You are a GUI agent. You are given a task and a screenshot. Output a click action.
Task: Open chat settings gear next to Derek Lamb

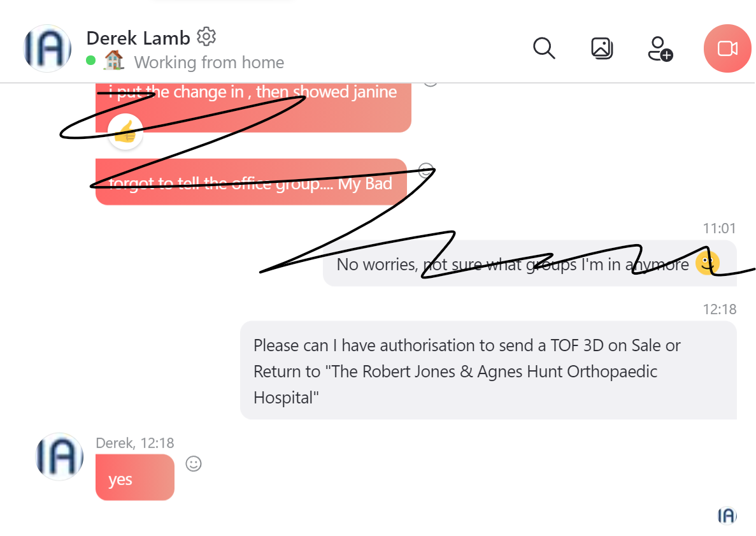(x=206, y=37)
